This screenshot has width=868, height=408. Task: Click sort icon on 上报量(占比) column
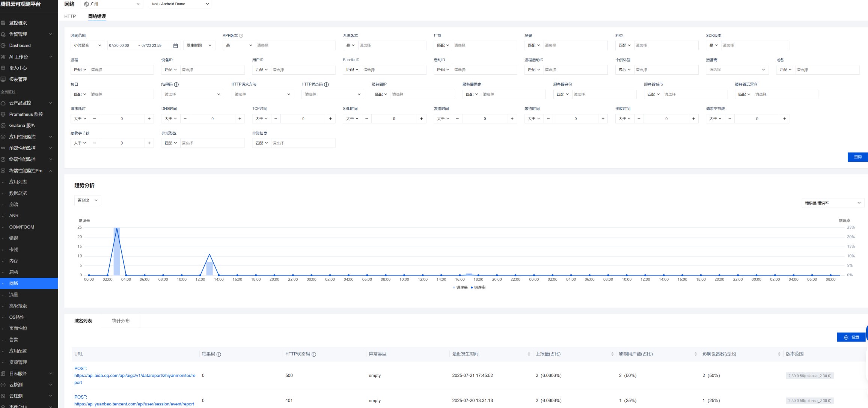[612, 354]
